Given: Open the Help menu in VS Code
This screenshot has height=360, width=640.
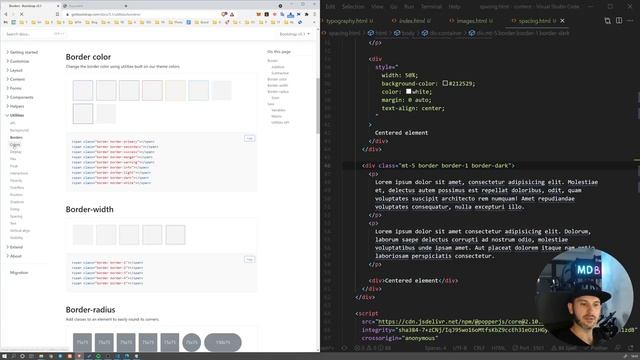Looking at the screenshot, I should pos(454,7).
